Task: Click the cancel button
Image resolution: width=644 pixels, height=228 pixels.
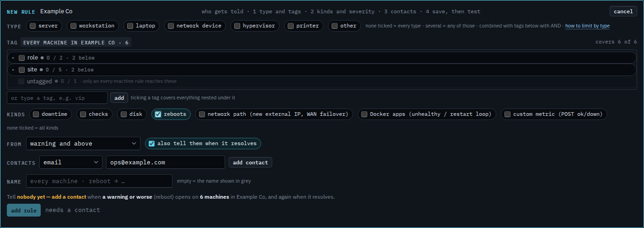Action: coord(623,11)
